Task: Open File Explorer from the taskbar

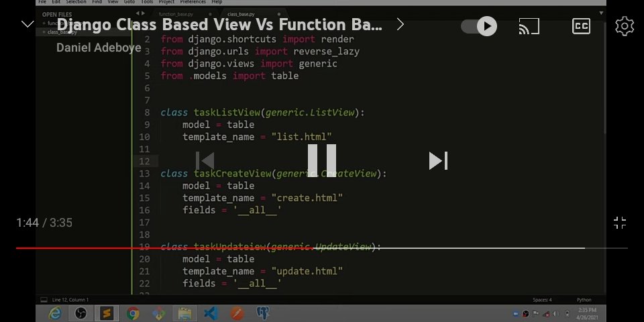Action: pyautogui.click(x=185, y=314)
